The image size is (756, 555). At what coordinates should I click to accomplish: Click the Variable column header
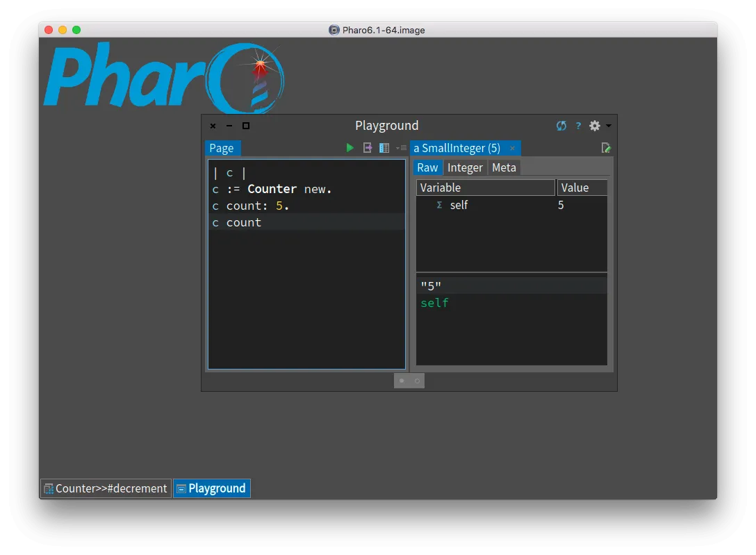pyautogui.click(x=486, y=188)
